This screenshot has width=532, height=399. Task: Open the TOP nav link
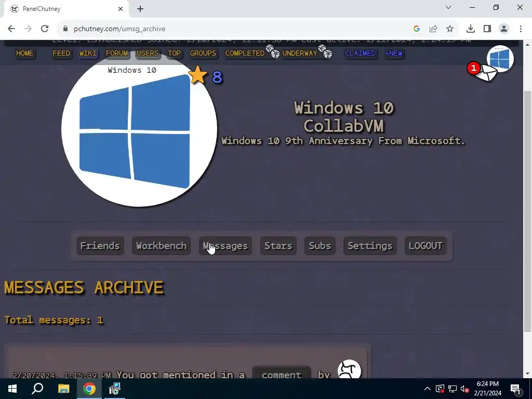(175, 54)
